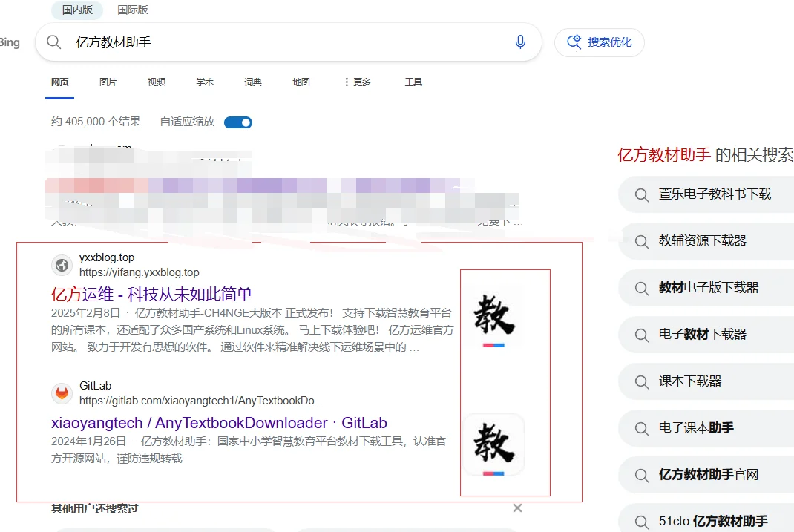Screen dimensions: 794x532
Task: Open the 图片 results tab
Action: pyautogui.click(x=108, y=82)
